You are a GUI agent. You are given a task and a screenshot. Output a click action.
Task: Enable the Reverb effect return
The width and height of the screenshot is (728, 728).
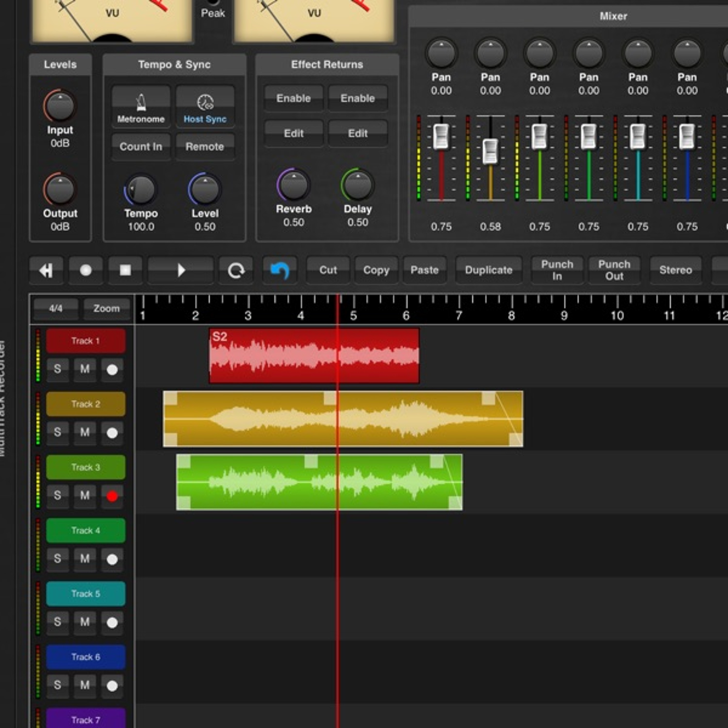294,98
